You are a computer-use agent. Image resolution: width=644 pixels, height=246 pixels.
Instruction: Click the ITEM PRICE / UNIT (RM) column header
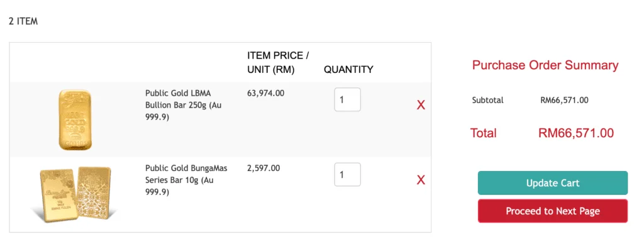pos(278,62)
